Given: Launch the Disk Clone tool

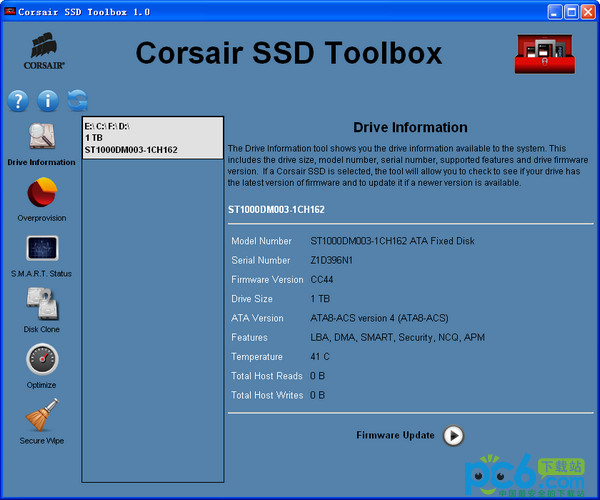Looking at the screenshot, I should click(41, 303).
